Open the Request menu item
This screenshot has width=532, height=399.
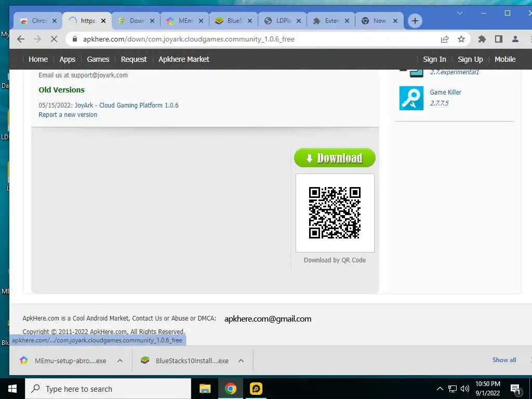(x=134, y=59)
